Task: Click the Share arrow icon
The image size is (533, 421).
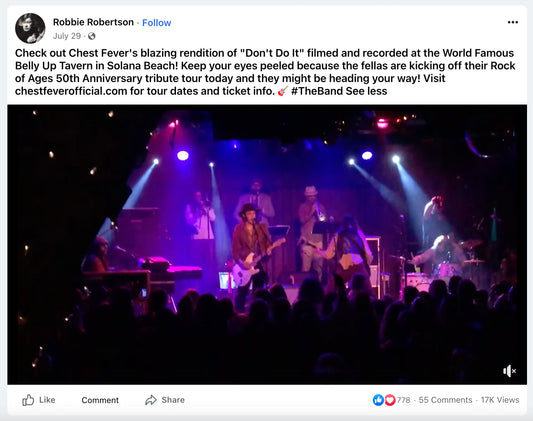Action: pyautogui.click(x=151, y=400)
